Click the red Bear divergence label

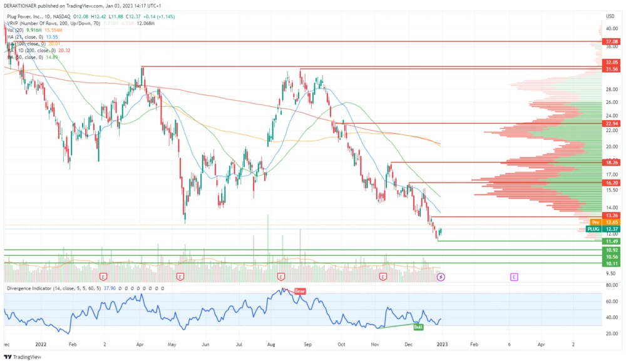[x=300, y=291]
